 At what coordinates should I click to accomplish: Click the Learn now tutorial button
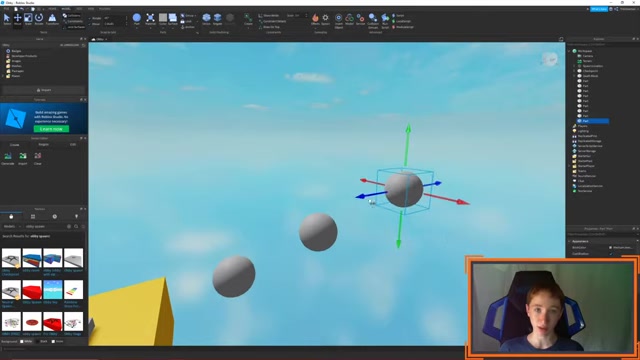pos(51,129)
